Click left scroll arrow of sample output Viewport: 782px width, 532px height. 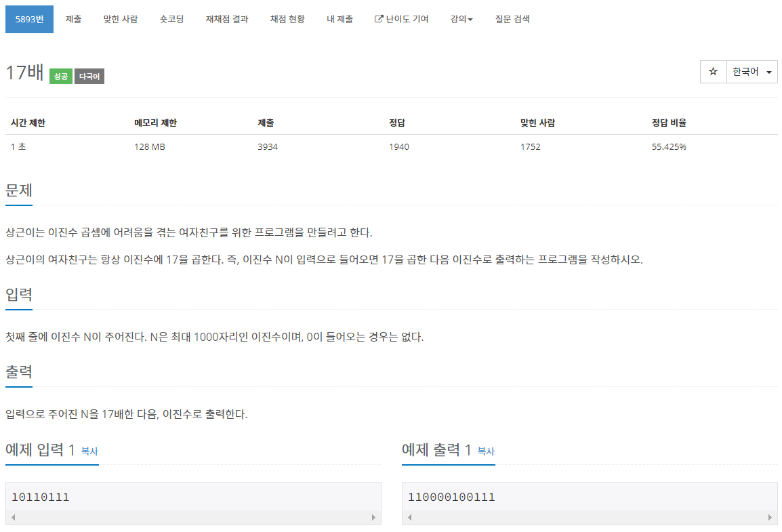(x=410, y=518)
